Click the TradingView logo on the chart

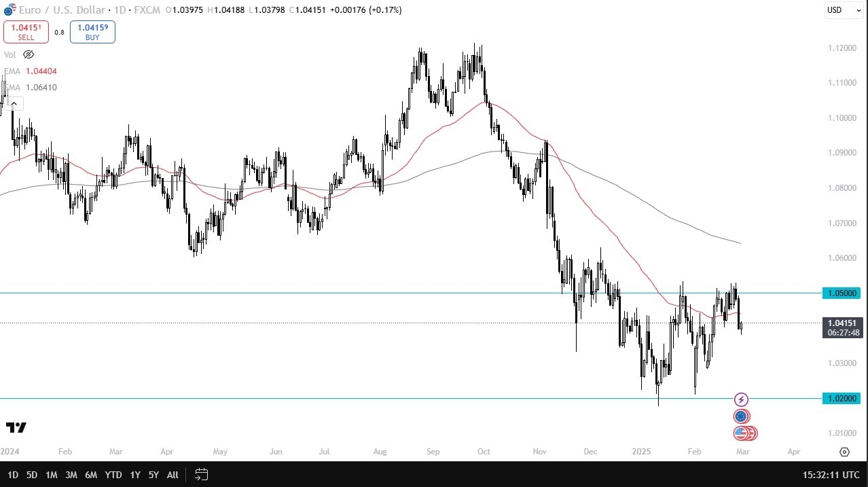pos(16,427)
